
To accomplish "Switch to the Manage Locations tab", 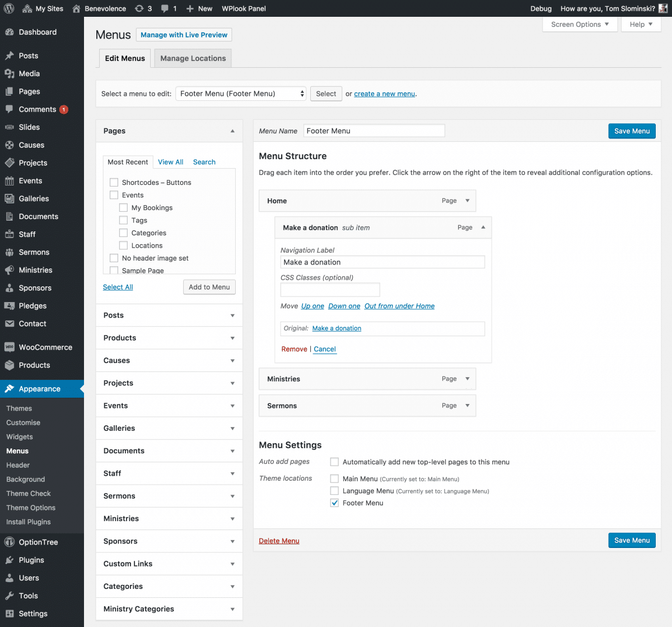I will (x=192, y=58).
